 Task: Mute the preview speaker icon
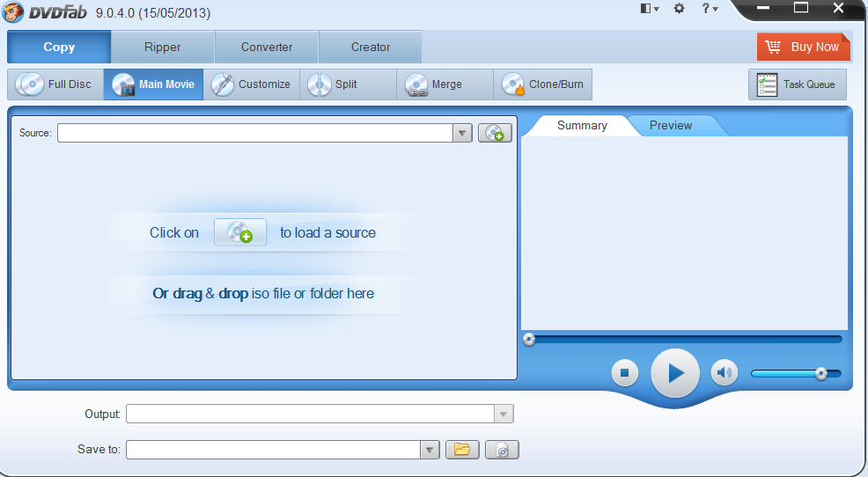click(725, 373)
